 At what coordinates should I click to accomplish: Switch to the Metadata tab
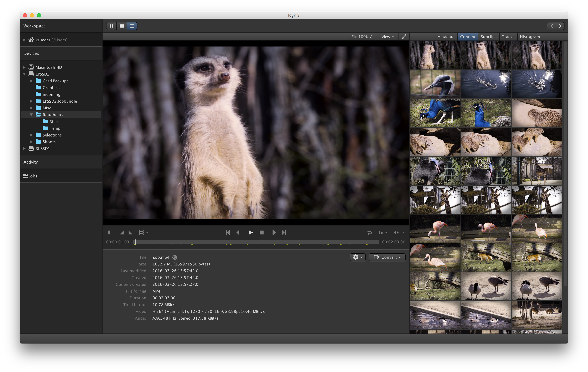[x=446, y=37]
